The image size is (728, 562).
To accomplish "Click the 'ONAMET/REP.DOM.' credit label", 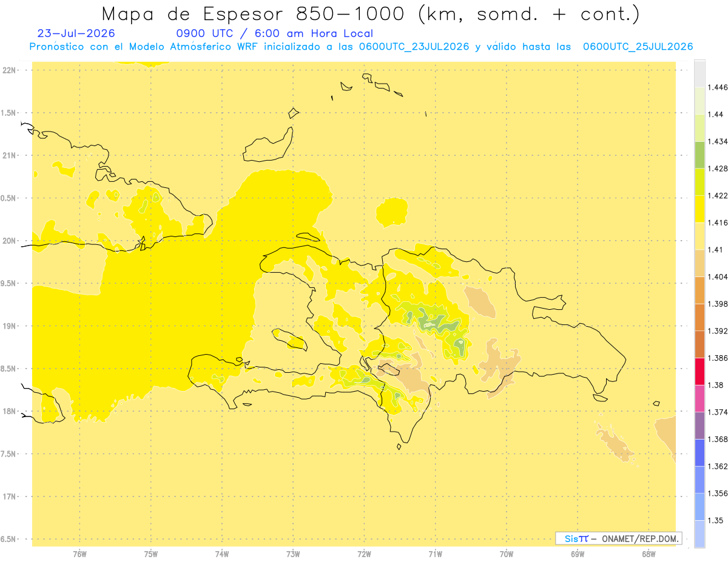I will [x=639, y=538].
